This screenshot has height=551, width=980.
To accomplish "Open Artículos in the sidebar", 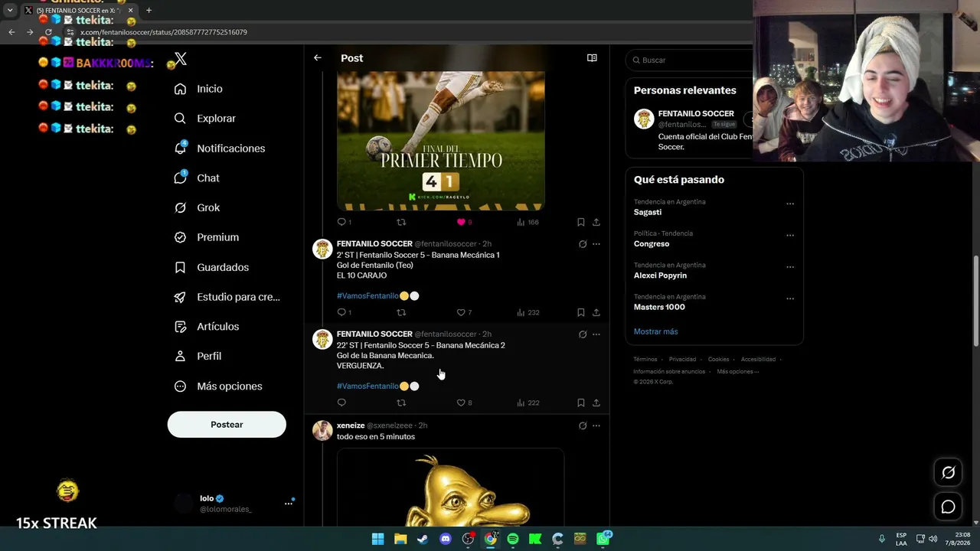I will pos(207,327).
